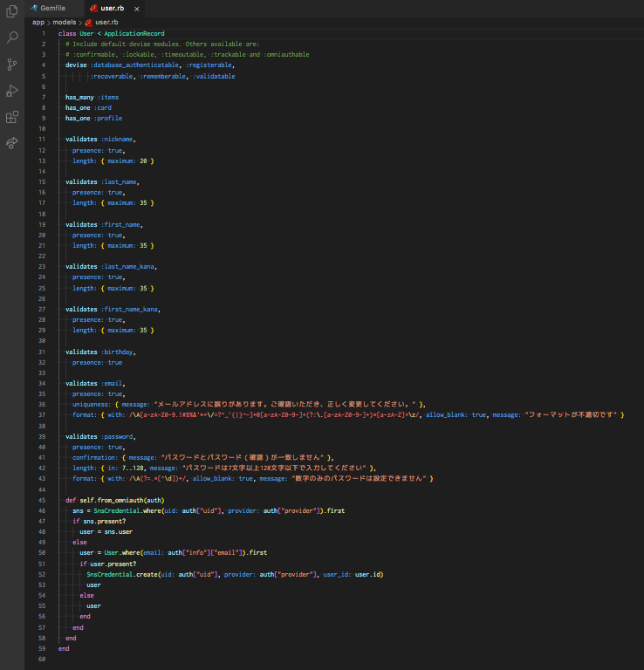Click 'SnsCredential.create' on line 52
The width and height of the screenshot is (644, 670).
point(122,575)
